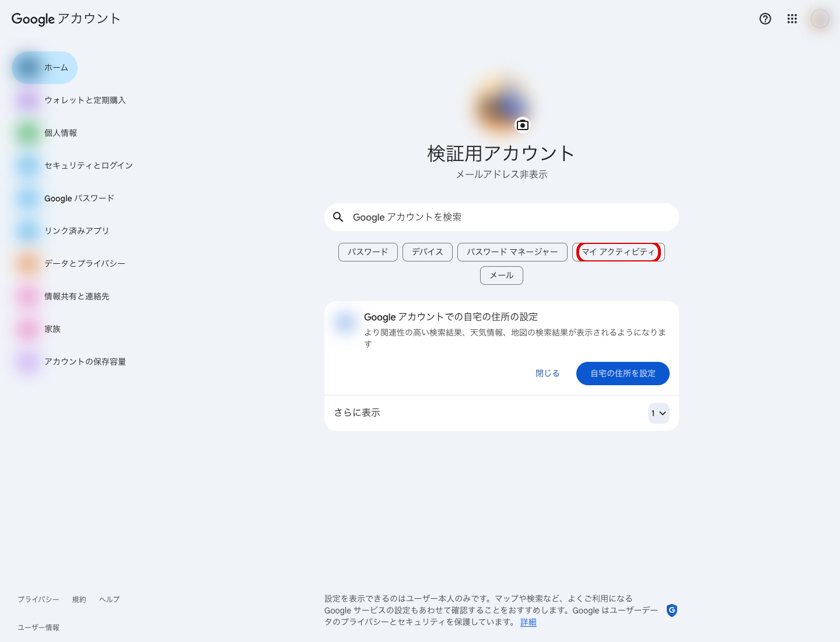Screen dimensions: 840x642
Task: Open the help question-mark icon
Action: (765, 19)
